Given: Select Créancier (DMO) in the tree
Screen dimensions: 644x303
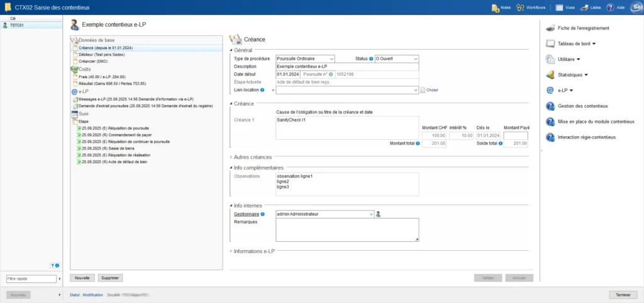Looking at the screenshot, I should click(x=93, y=61).
